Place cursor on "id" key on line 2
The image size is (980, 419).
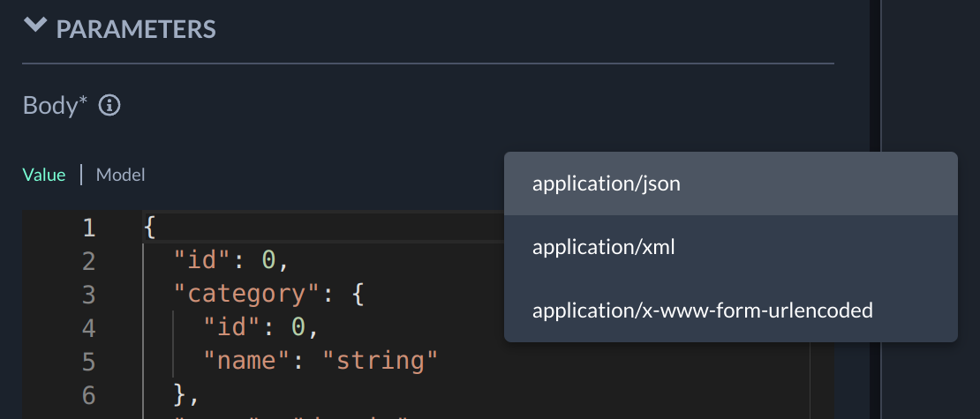[201, 261]
